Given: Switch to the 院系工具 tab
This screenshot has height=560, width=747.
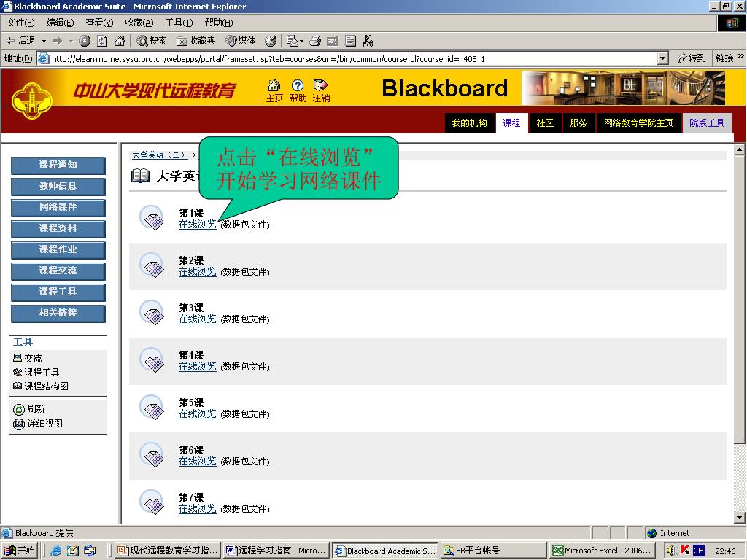Looking at the screenshot, I should point(707,123).
